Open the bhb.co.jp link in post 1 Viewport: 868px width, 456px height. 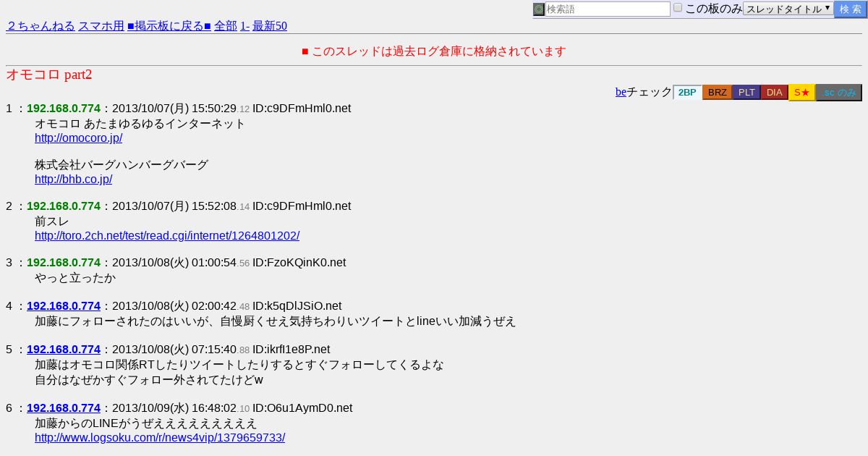click(x=73, y=179)
